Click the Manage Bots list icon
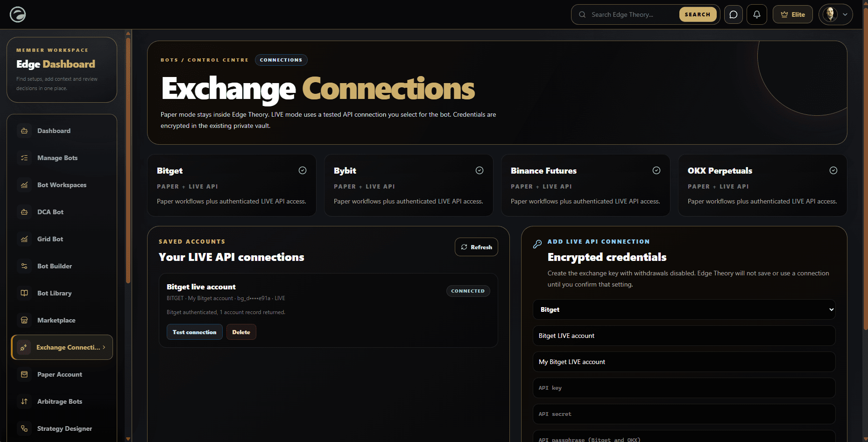Viewport: 868px width, 442px height. [24, 158]
